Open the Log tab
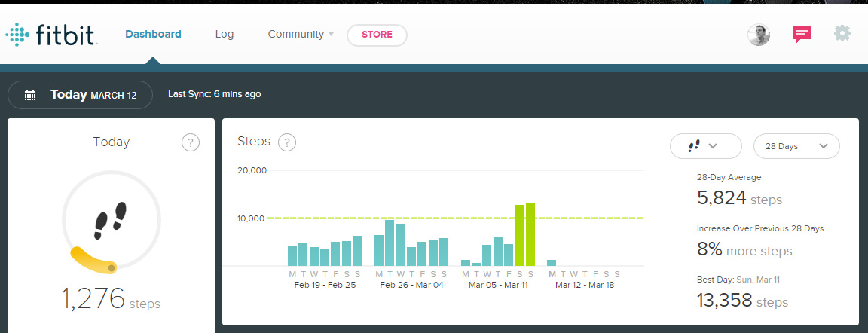The width and height of the screenshot is (868, 333). click(225, 34)
